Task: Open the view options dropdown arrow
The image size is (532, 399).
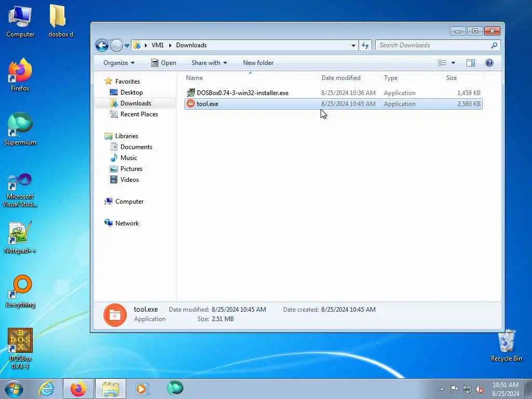Action: [453, 63]
